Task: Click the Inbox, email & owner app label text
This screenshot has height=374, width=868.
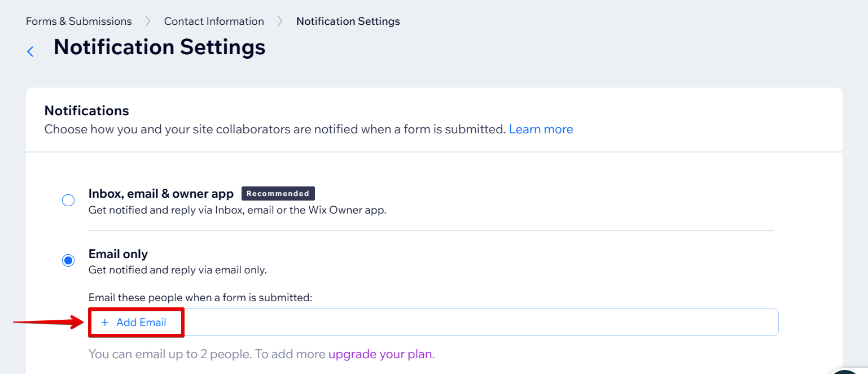Action: point(161,194)
